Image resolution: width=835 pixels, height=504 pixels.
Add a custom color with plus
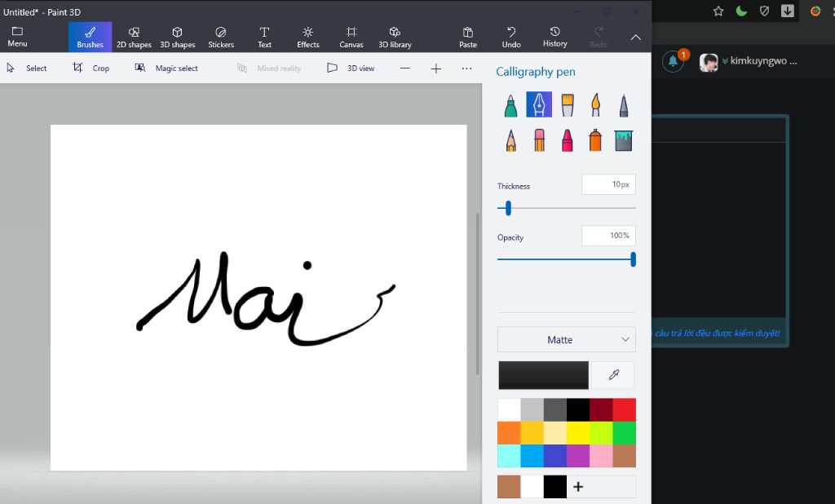coord(578,486)
